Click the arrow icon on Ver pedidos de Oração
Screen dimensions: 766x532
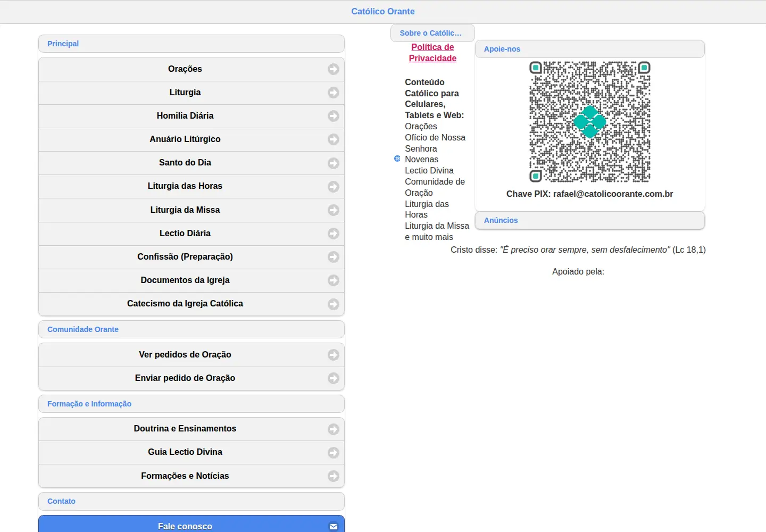click(x=334, y=355)
